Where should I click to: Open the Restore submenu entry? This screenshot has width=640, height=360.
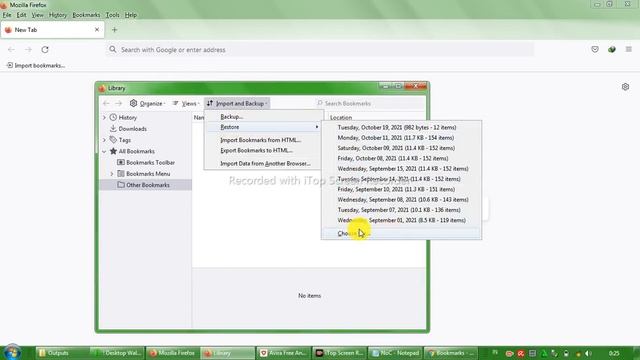pyautogui.click(x=264, y=127)
